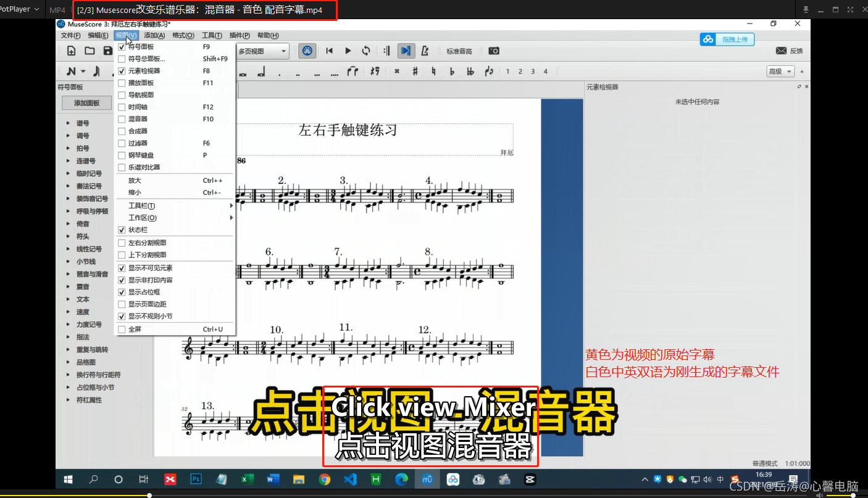Click the rest icon in note toolbar
This screenshot has height=498, width=868.
pos(375,72)
